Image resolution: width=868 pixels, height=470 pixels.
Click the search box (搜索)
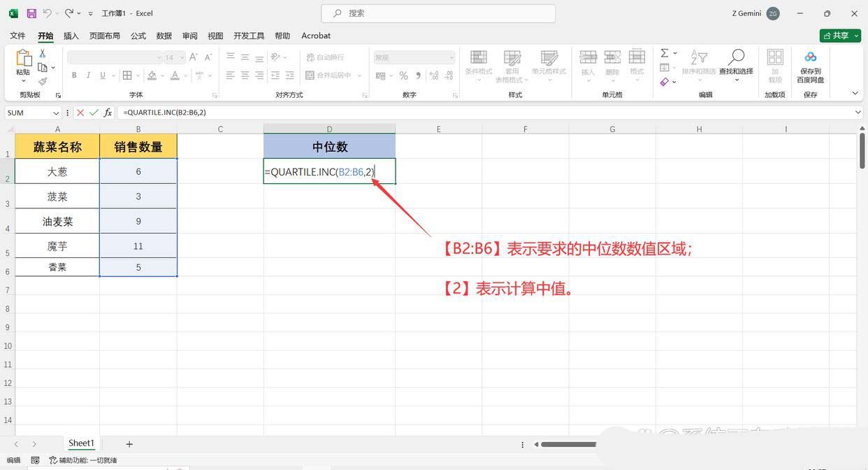click(438, 13)
